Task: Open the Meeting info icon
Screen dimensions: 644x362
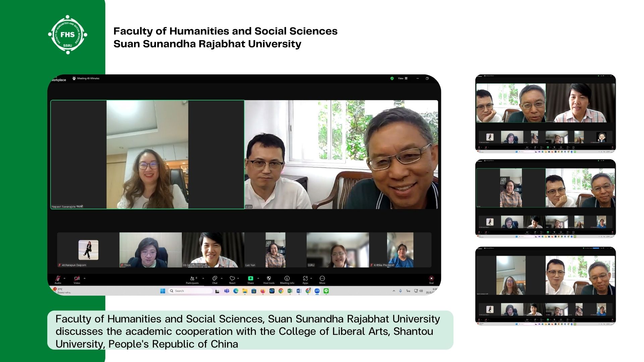Action: 287,279
